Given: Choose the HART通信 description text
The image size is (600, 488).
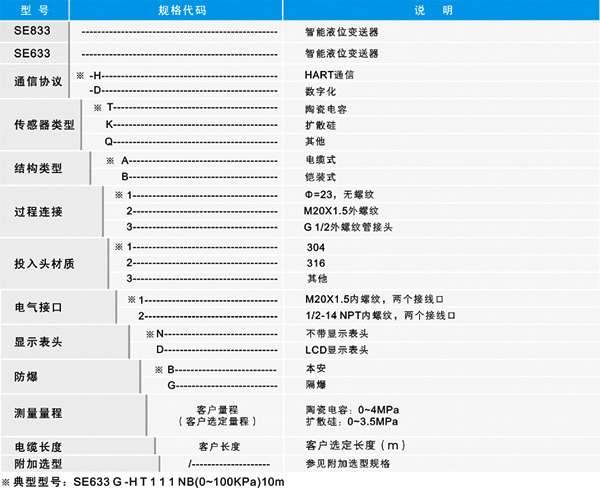Looking at the screenshot, I should coord(330,74).
